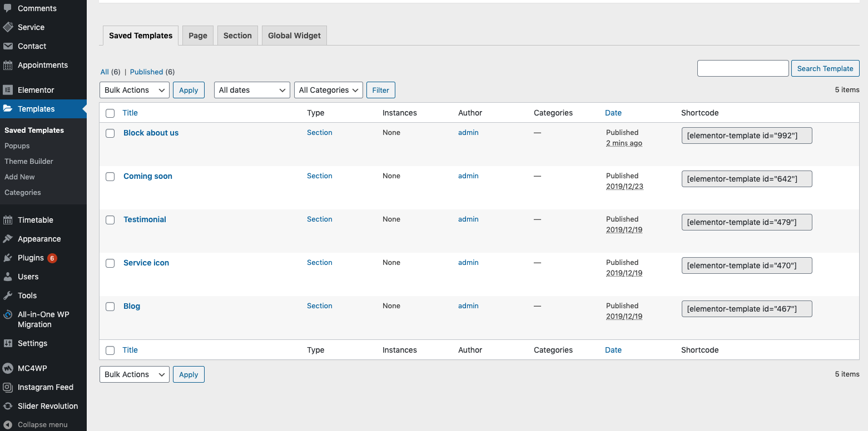Click the Filter button

[x=381, y=90]
